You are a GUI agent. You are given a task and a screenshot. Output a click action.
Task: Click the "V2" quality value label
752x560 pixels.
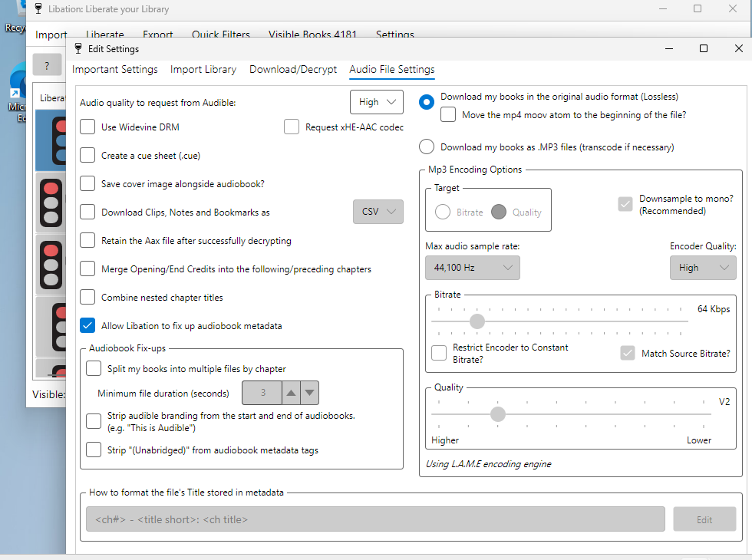pos(724,401)
